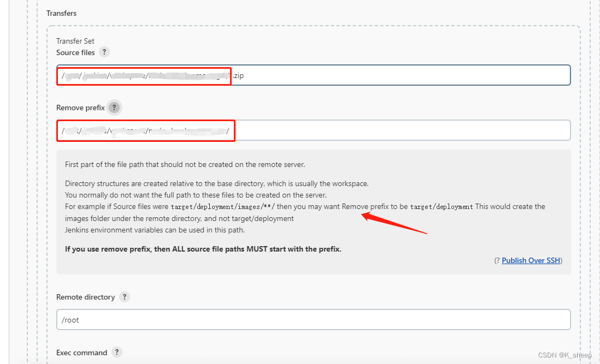
Task: Select "Directory structures are created relative" line
Action: pyautogui.click(x=216, y=184)
